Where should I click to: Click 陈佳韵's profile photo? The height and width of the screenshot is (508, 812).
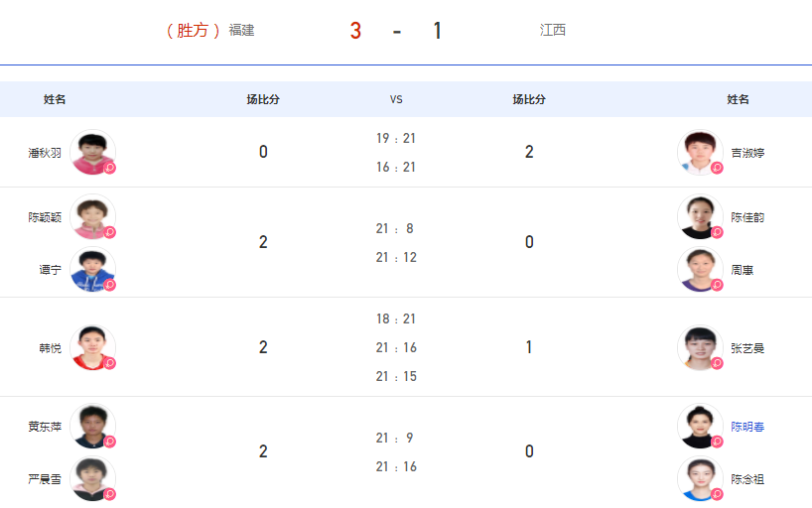point(700,217)
